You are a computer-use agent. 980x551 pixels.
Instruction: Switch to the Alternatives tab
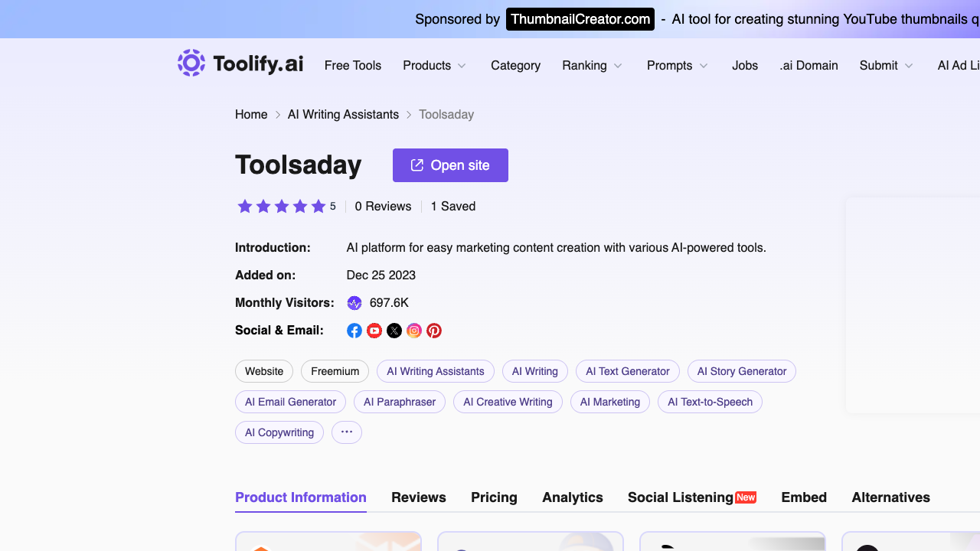coord(891,497)
